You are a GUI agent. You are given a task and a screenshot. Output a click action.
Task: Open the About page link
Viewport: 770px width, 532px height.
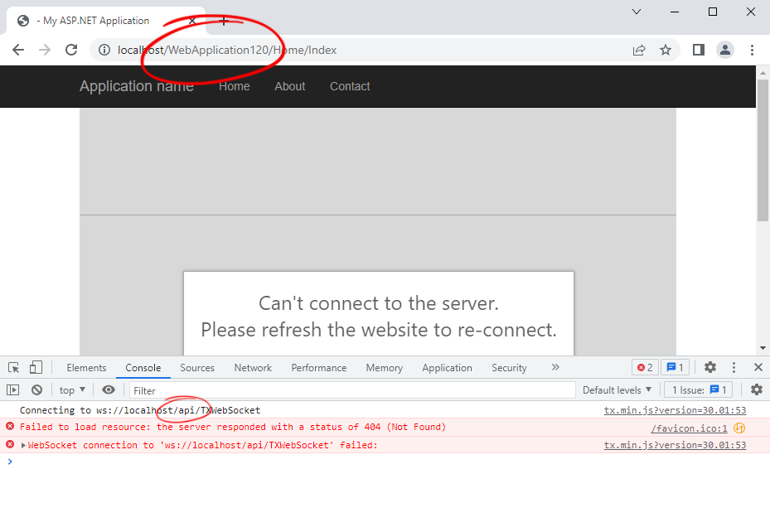(x=290, y=86)
